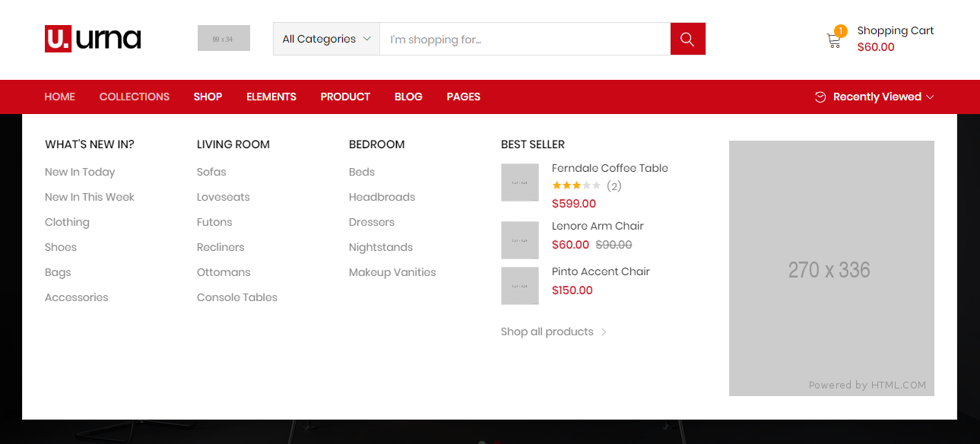This screenshot has height=444, width=980.
Task: Click the BEDROOM heading
Action: tap(377, 144)
